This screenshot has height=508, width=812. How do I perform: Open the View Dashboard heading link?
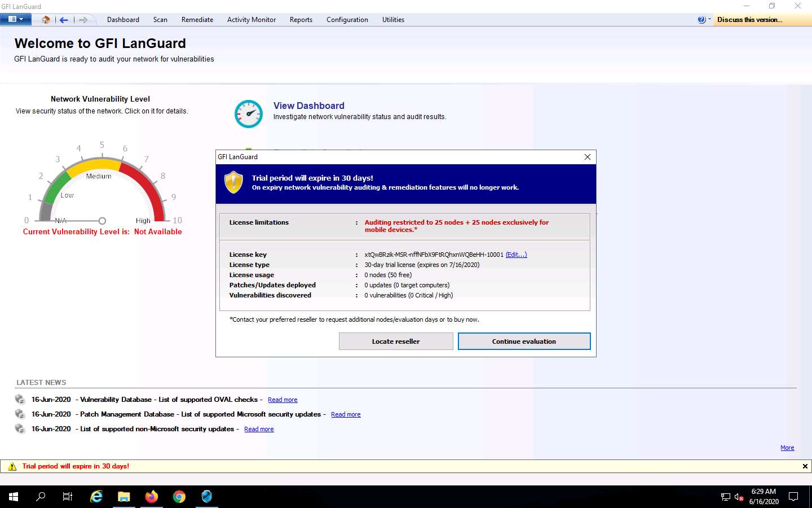(309, 106)
